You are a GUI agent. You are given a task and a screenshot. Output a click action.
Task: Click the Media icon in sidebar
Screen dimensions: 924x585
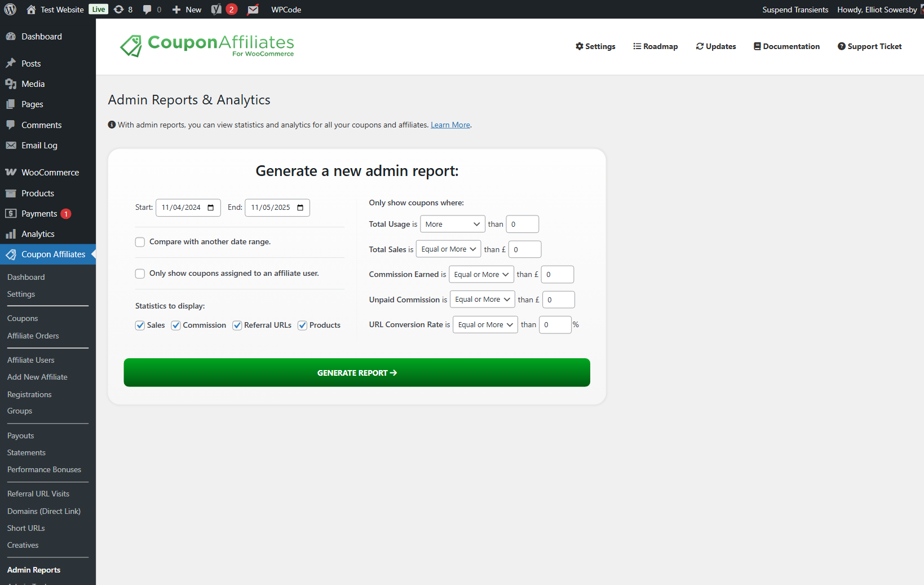tap(11, 84)
